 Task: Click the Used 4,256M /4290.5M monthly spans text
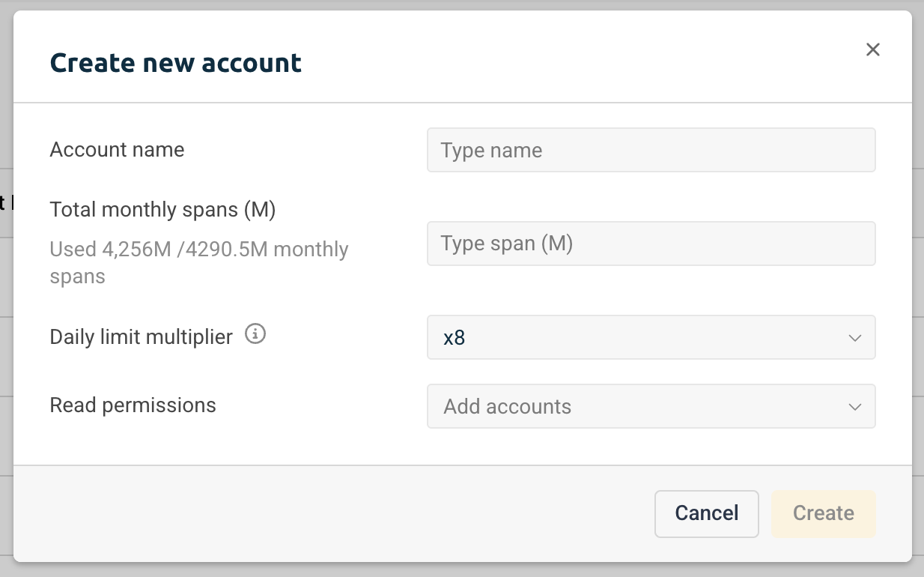click(x=199, y=262)
